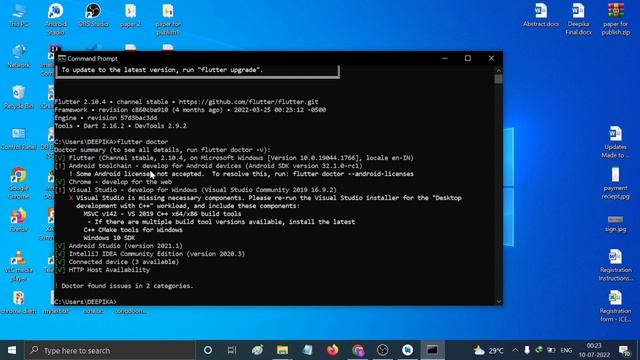Select the Firefox desktop shortcut

[x=18, y=220]
